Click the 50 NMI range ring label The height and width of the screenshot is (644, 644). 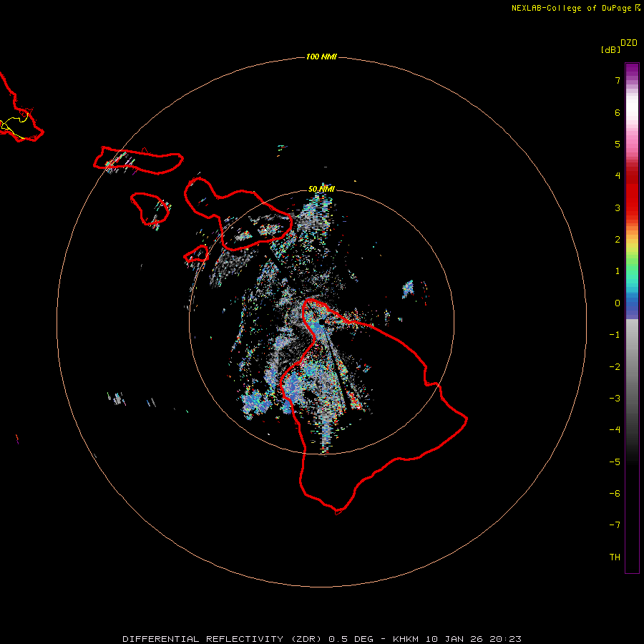321,189
